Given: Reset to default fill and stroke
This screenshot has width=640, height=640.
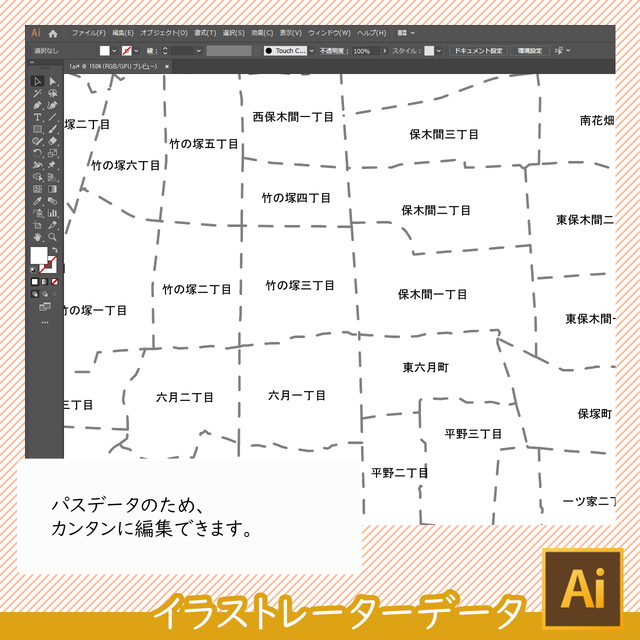Looking at the screenshot, I should click(33, 270).
